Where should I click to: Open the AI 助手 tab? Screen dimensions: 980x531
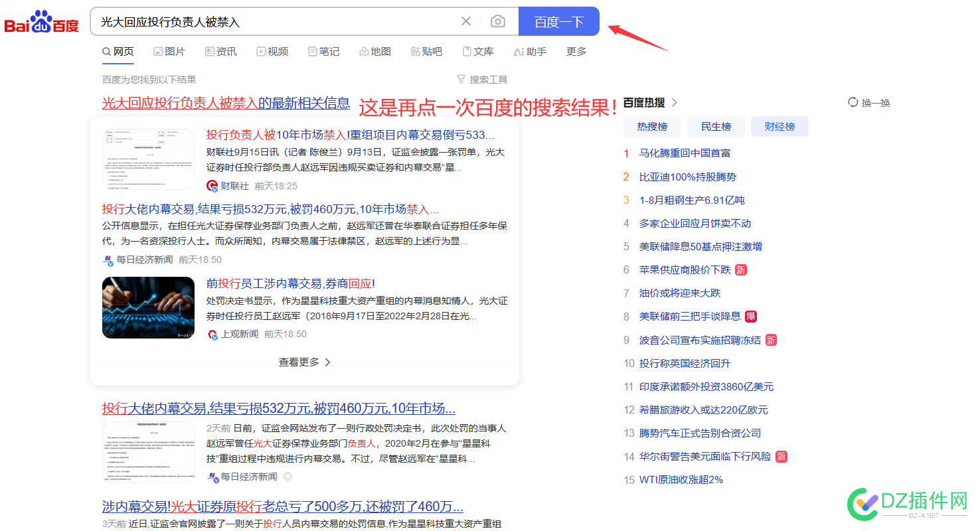click(530, 51)
